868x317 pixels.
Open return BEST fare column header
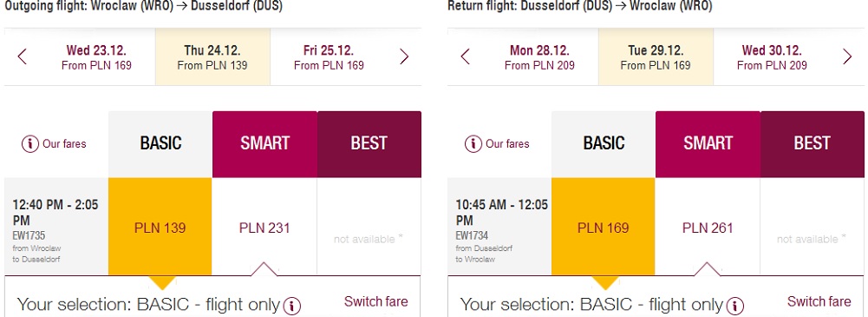coord(813,144)
